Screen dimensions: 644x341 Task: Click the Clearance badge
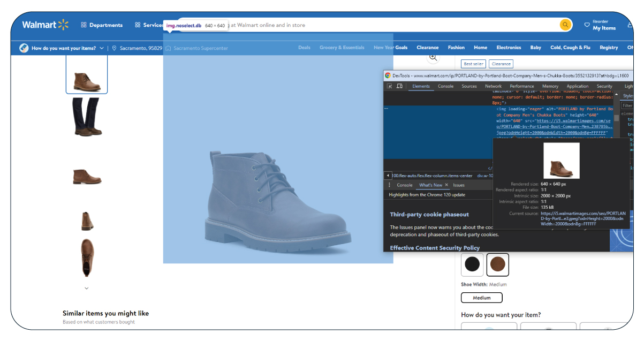point(501,64)
